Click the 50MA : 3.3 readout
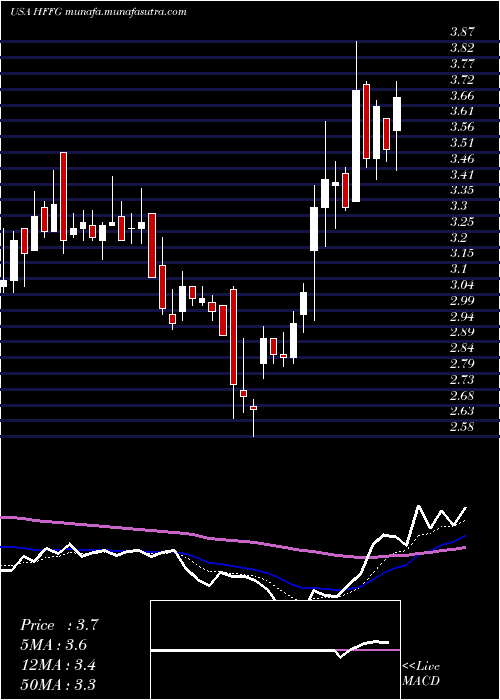The width and height of the screenshot is (500, 700). [x=58, y=684]
